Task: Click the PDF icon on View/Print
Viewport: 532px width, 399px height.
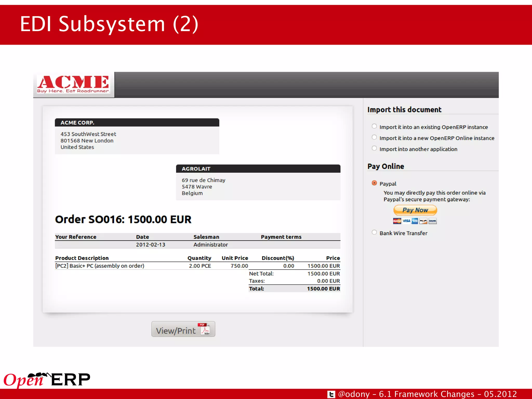Action: [x=204, y=329]
